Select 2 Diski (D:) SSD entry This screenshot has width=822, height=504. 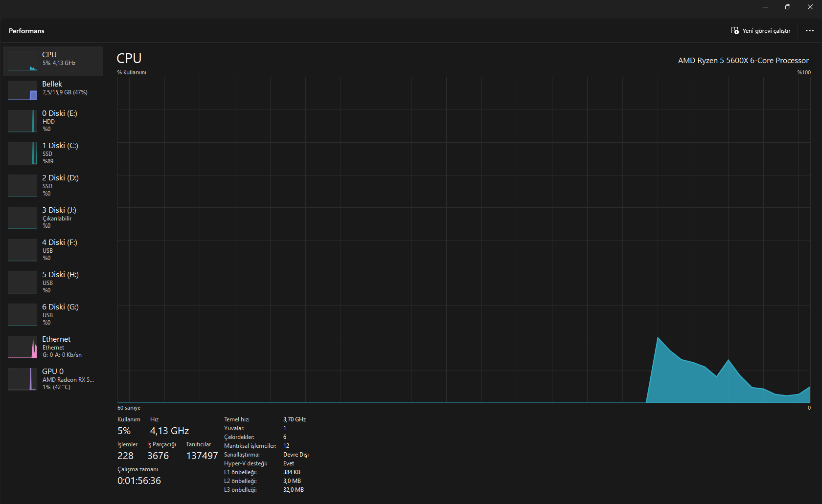coord(53,185)
